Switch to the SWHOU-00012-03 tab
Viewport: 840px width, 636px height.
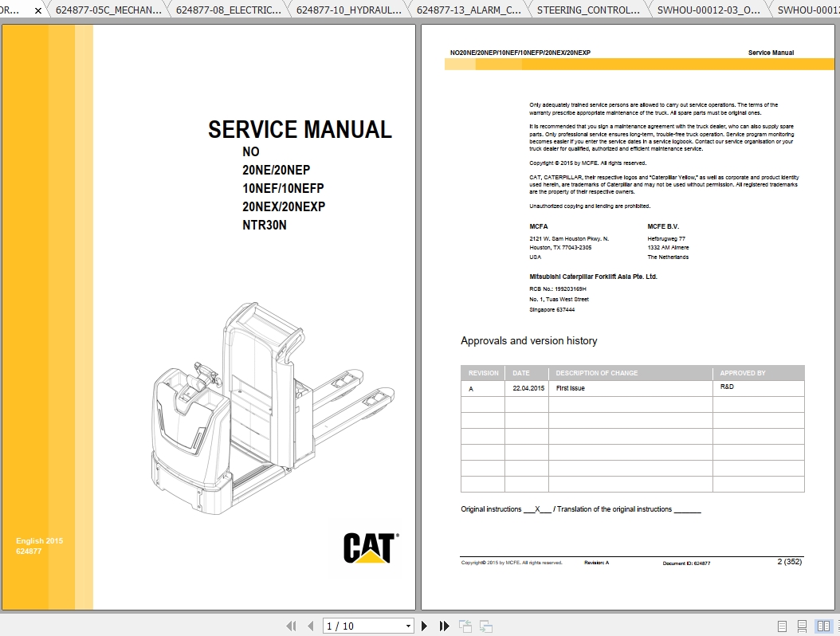pos(708,10)
